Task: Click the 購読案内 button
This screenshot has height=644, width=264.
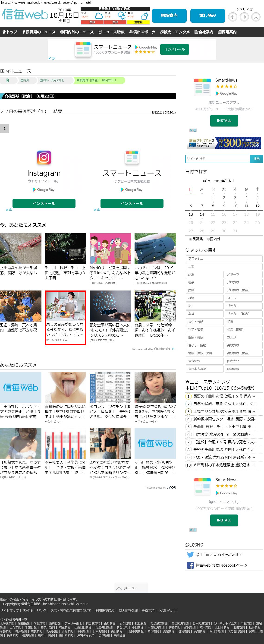Action: [169, 16]
